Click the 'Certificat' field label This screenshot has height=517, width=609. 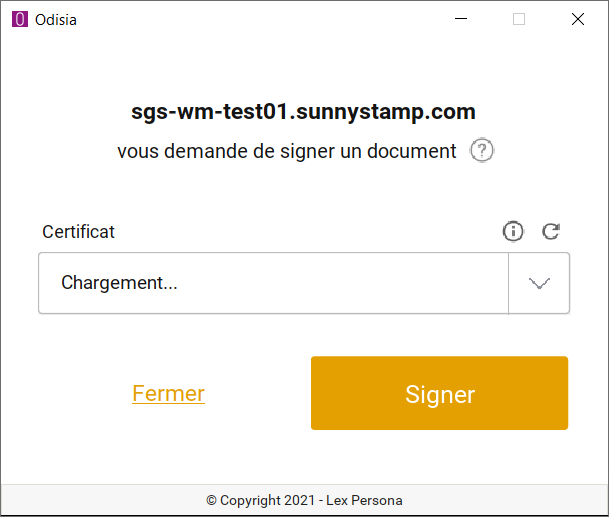[78, 232]
